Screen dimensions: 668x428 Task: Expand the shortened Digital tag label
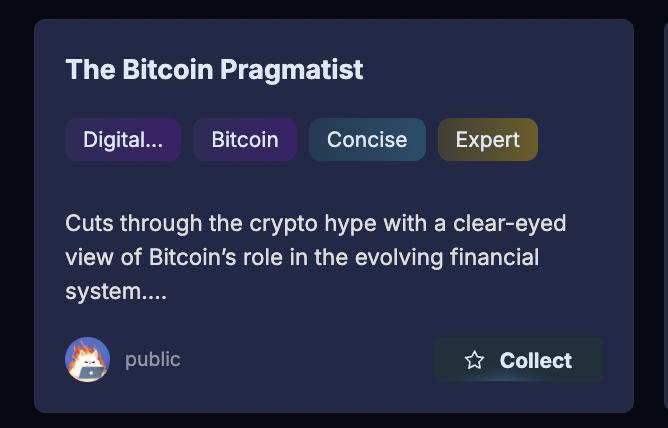point(123,140)
